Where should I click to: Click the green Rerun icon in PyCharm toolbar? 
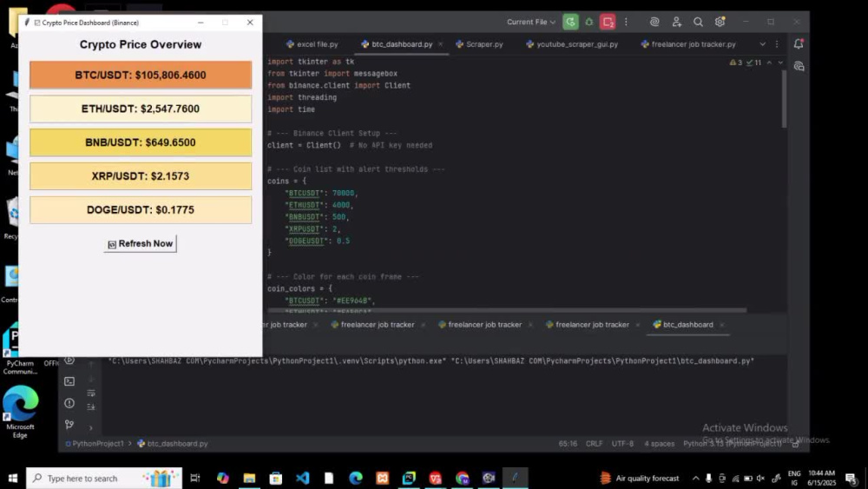(570, 23)
